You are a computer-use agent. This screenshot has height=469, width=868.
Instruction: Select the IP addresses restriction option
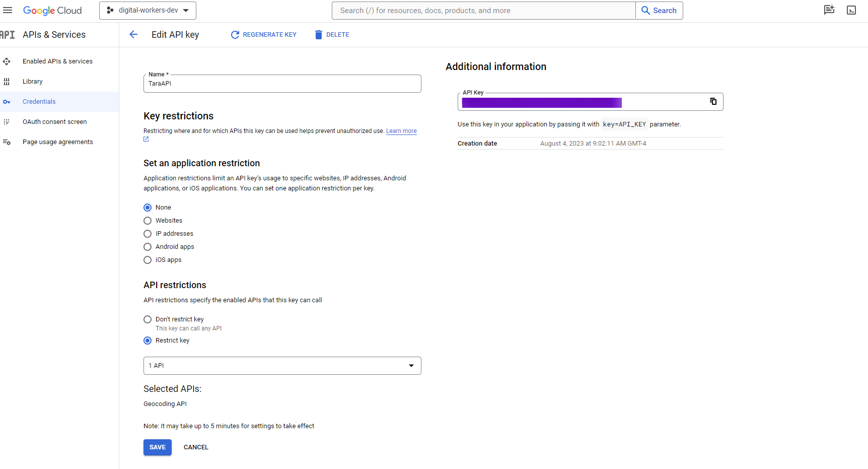[148, 234]
